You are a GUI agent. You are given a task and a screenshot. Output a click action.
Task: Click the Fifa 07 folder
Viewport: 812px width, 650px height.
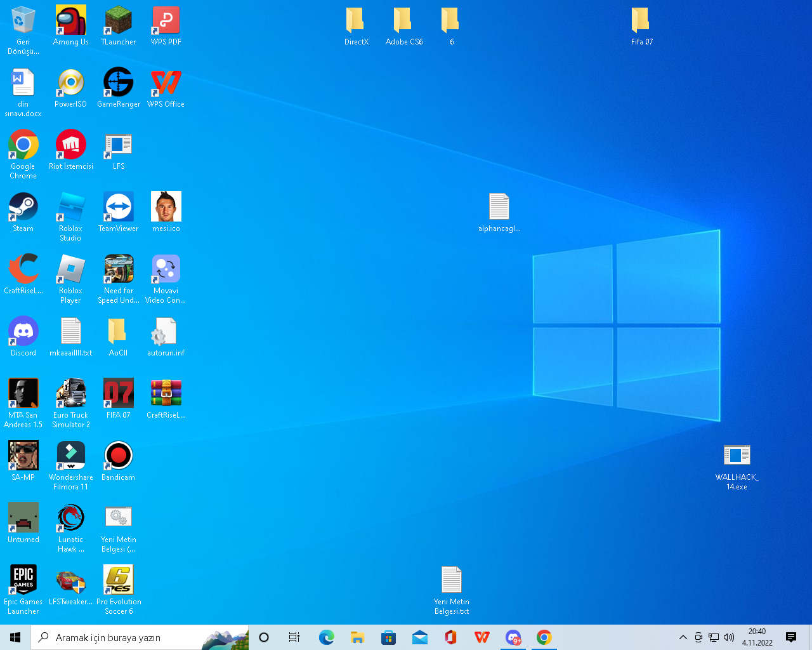pos(642,20)
